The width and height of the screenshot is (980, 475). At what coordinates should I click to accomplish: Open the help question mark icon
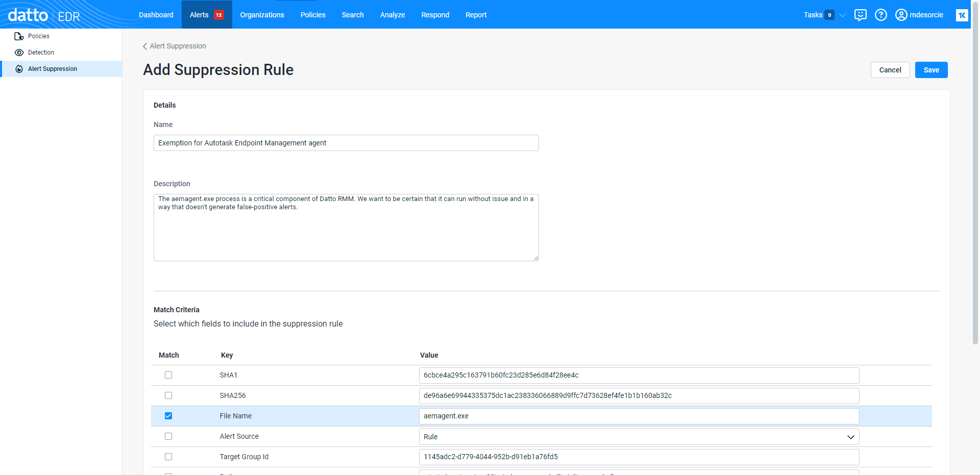881,15
